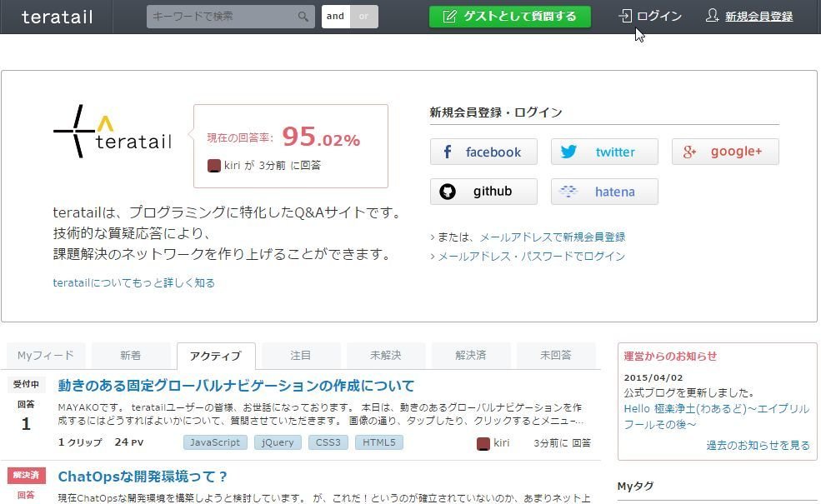The width and height of the screenshot is (821, 504).
Task: Click kiri avatar in answer rate box
Action: (x=213, y=166)
